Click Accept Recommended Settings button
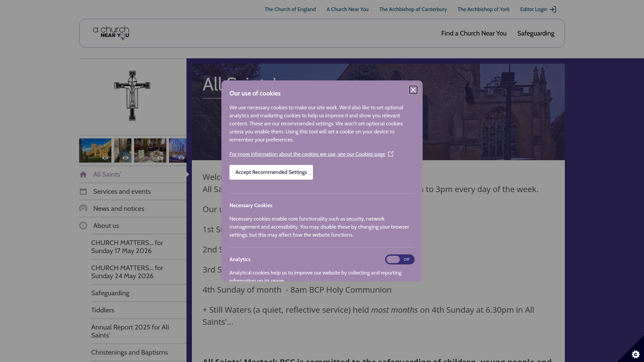Image resolution: width=644 pixels, height=362 pixels. pyautogui.click(x=271, y=172)
